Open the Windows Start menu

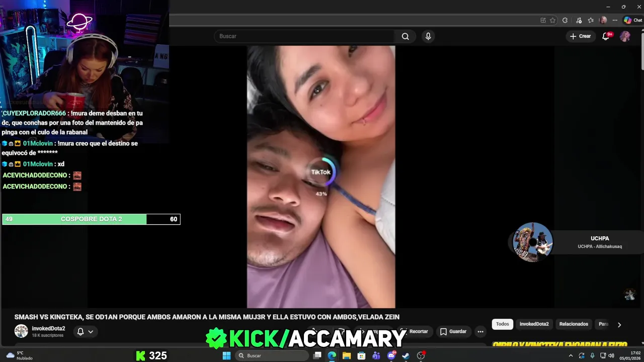[226, 355]
